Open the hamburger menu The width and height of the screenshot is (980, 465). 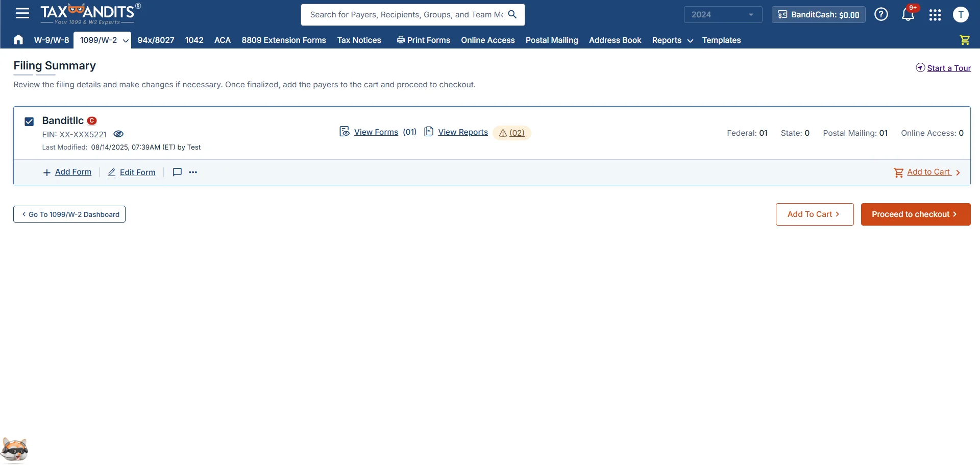pyautogui.click(x=22, y=13)
